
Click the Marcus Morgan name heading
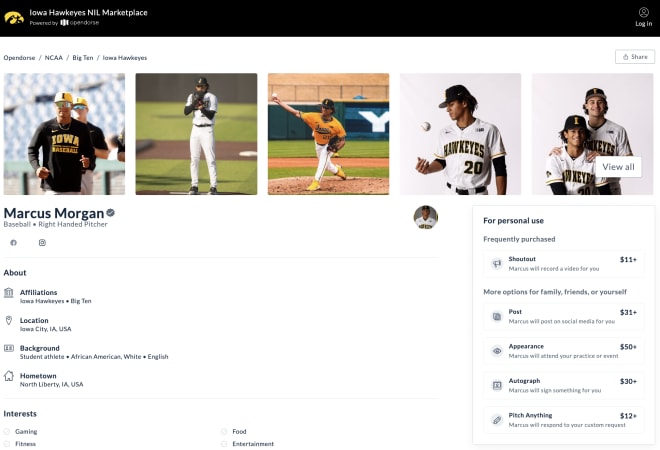click(54, 213)
